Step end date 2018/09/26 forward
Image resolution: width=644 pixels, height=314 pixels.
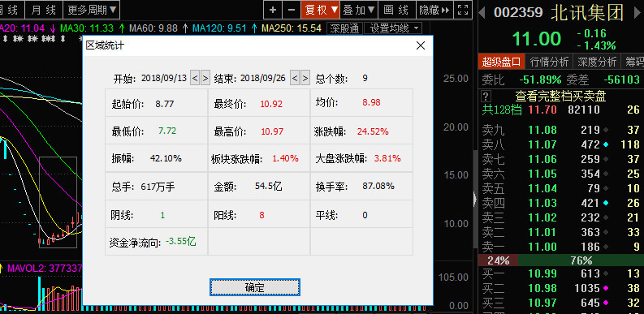[305, 78]
